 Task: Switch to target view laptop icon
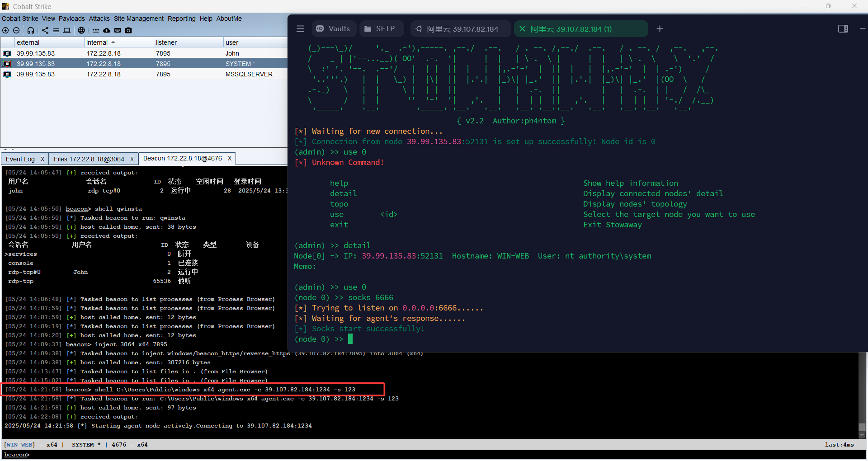67,30
